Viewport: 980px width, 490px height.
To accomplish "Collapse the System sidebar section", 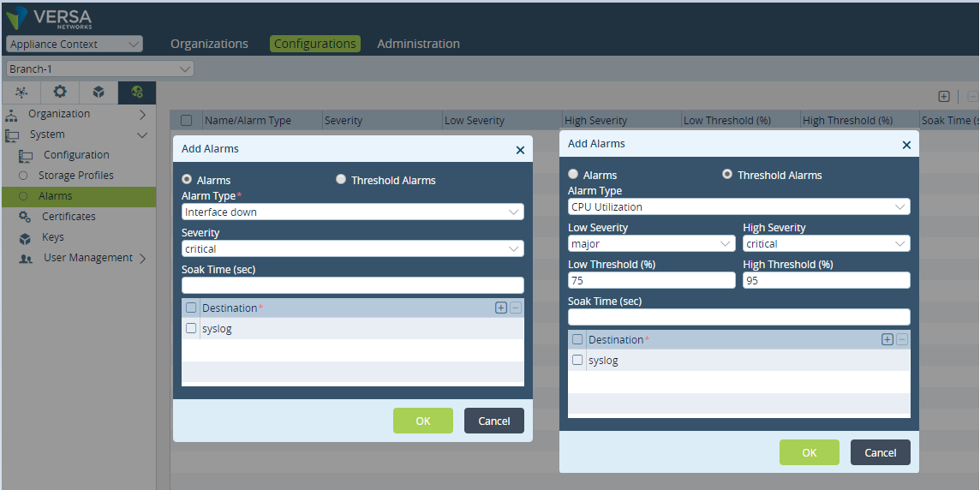I will (x=142, y=135).
